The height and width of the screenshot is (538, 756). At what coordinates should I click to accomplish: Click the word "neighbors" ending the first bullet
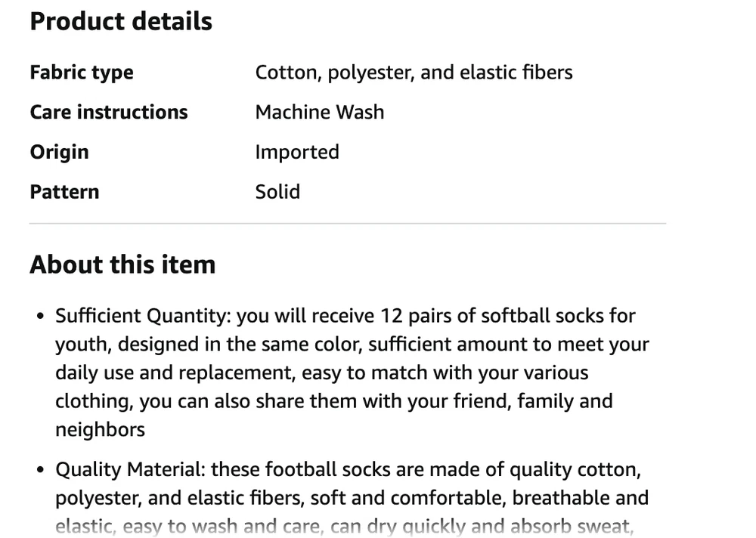[x=100, y=430]
